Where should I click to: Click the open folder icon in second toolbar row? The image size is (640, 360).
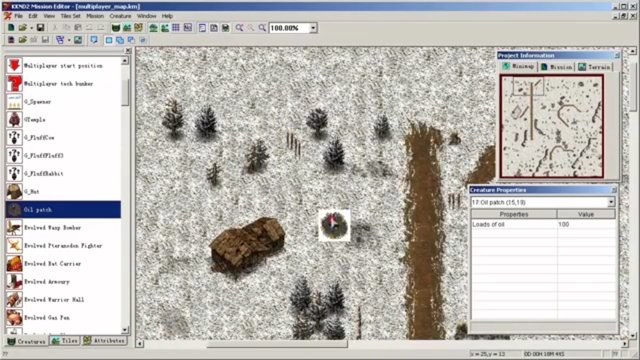tap(22, 40)
